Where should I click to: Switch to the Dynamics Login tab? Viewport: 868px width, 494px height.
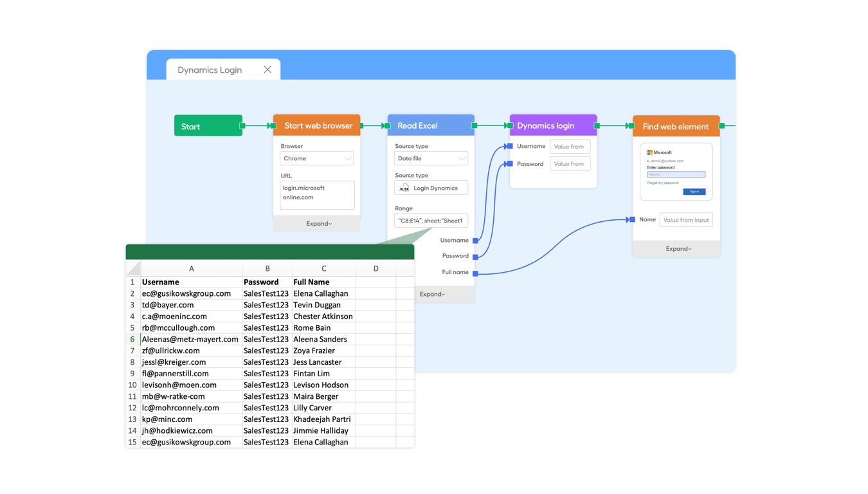[x=209, y=69]
